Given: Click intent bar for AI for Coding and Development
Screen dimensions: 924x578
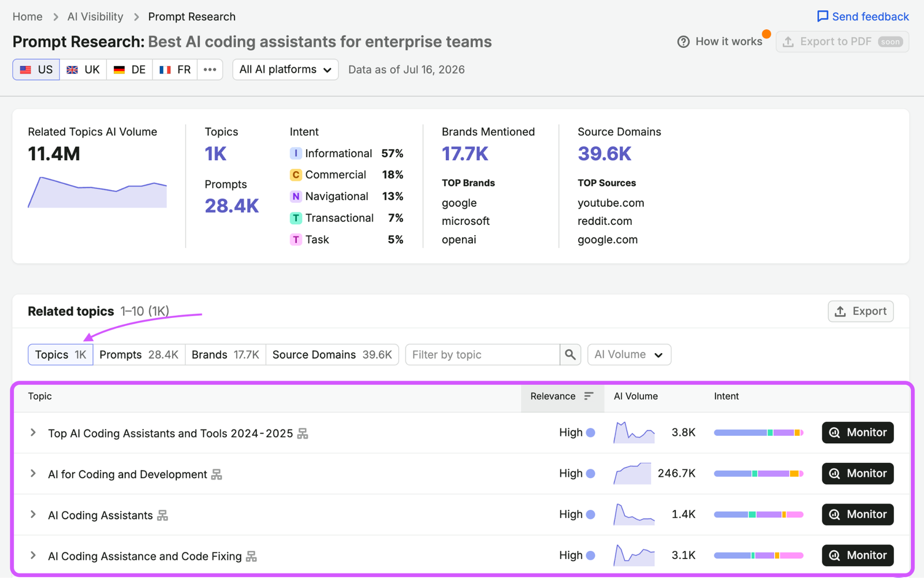Looking at the screenshot, I should 759,473.
